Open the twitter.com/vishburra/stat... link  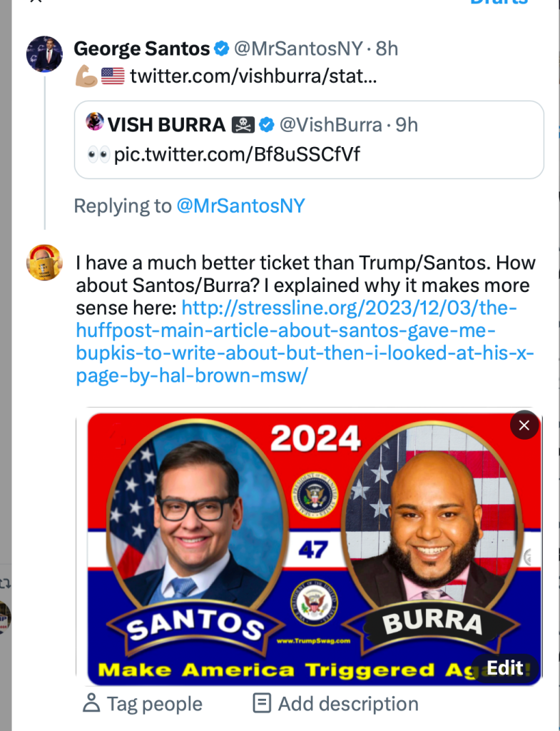pos(253,76)
